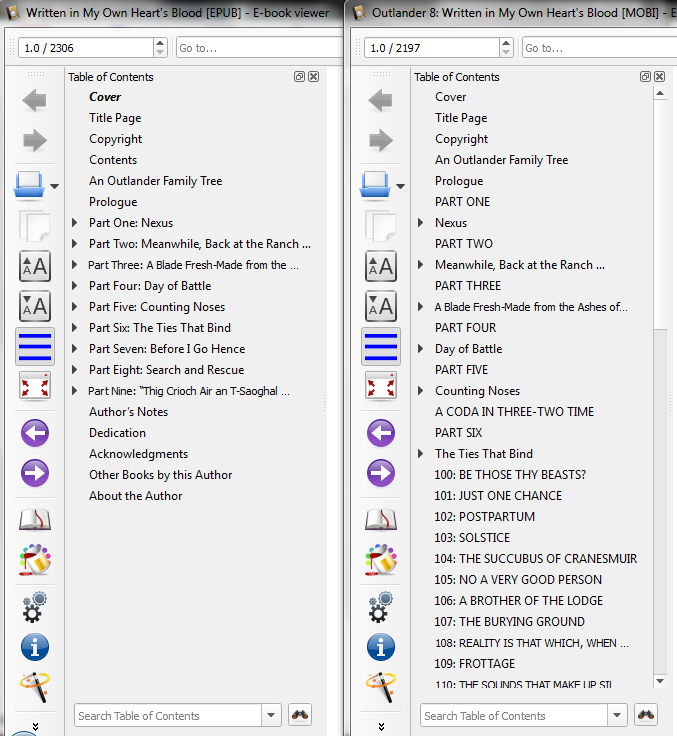Open preferences gear in EPUB viewer
Screen dimensions: 677x736
[x=35, y=607]
